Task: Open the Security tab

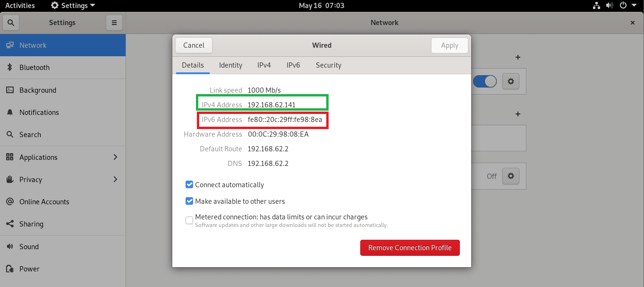Action: [x=328, y=65]
